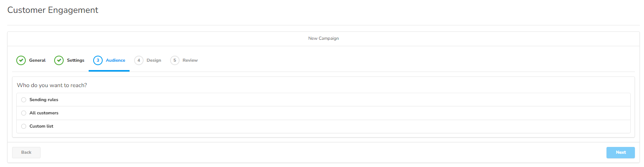Click the step 5 circle icon
Image resolution: width=644 pixels, height=167 pixels.
(x=175, y=60)
